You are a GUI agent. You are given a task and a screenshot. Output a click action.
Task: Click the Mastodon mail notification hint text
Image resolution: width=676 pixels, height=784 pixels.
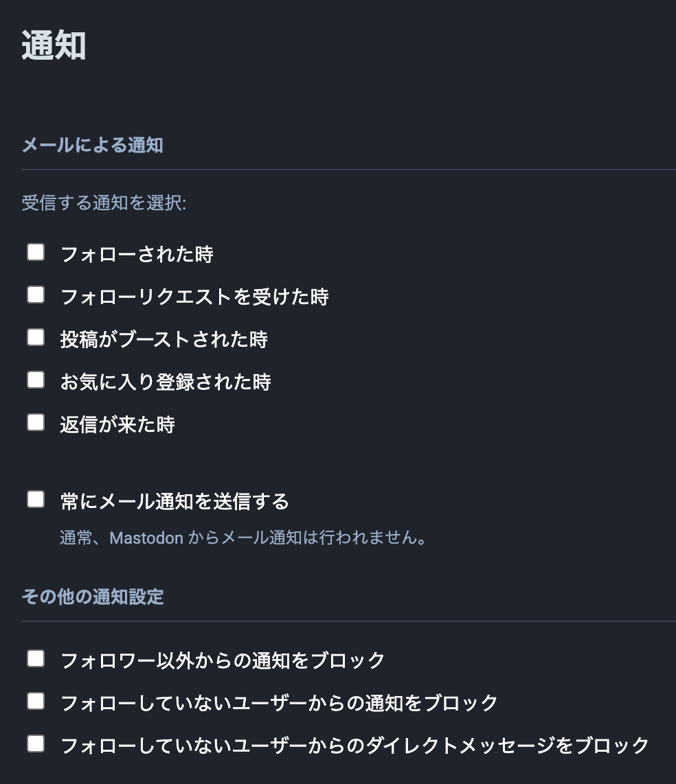click(x=243, y=538)
